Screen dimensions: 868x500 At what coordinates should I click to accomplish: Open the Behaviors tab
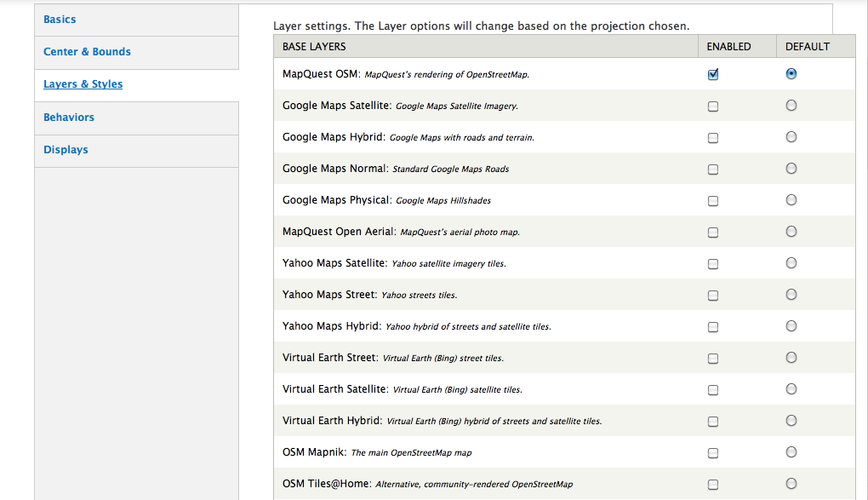[69, 118]
